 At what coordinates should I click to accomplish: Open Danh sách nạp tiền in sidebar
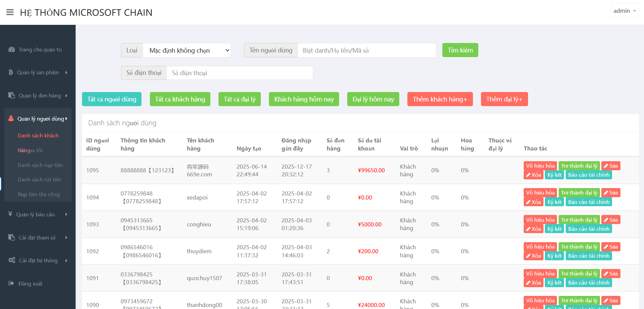[x=40, y=165]
